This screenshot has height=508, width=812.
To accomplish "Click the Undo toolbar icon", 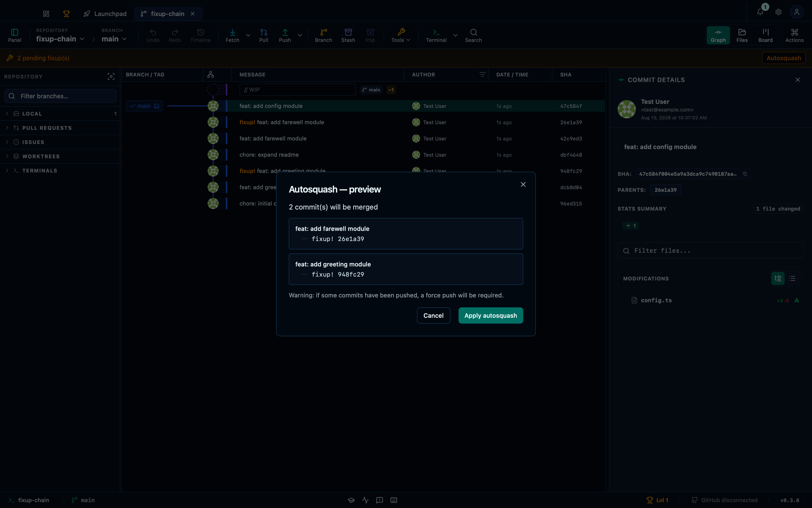I will point(153,35).
